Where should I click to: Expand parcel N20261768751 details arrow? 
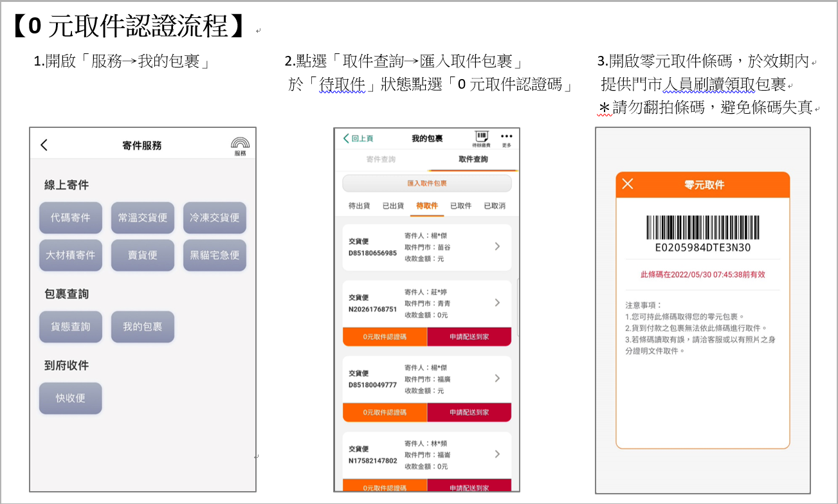click(497, 303)
